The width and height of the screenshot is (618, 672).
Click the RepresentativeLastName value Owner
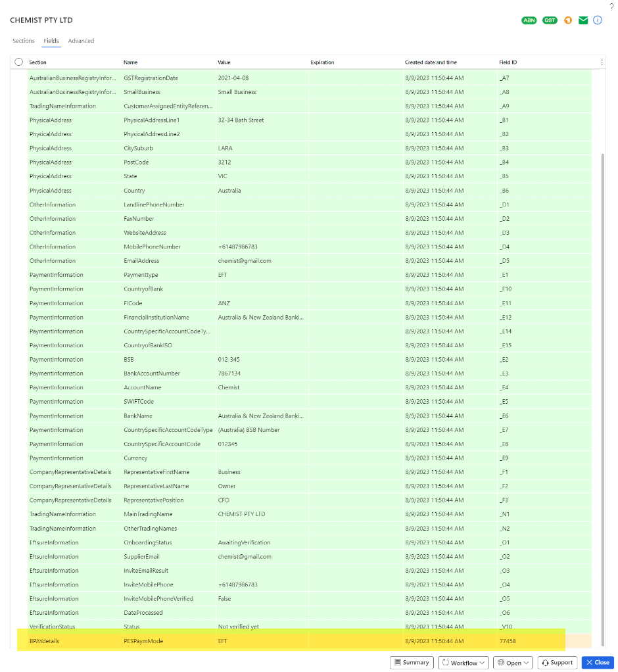[x=227, y=486]
